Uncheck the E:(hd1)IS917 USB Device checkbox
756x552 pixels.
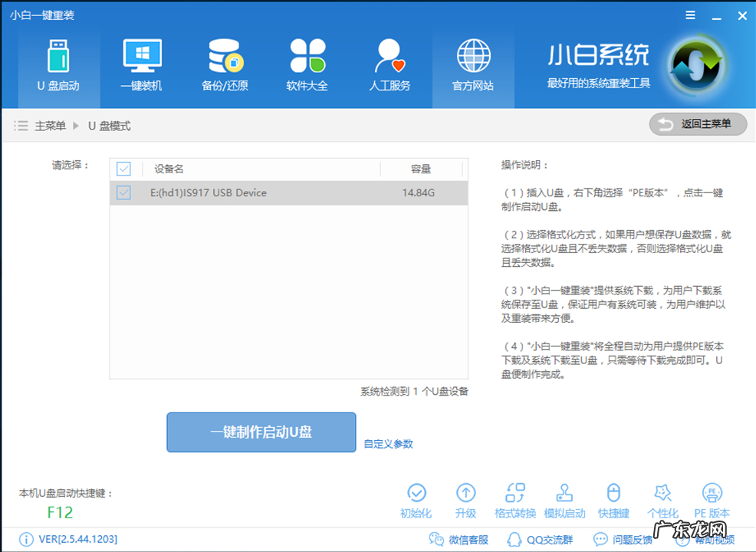coord(123,193)
